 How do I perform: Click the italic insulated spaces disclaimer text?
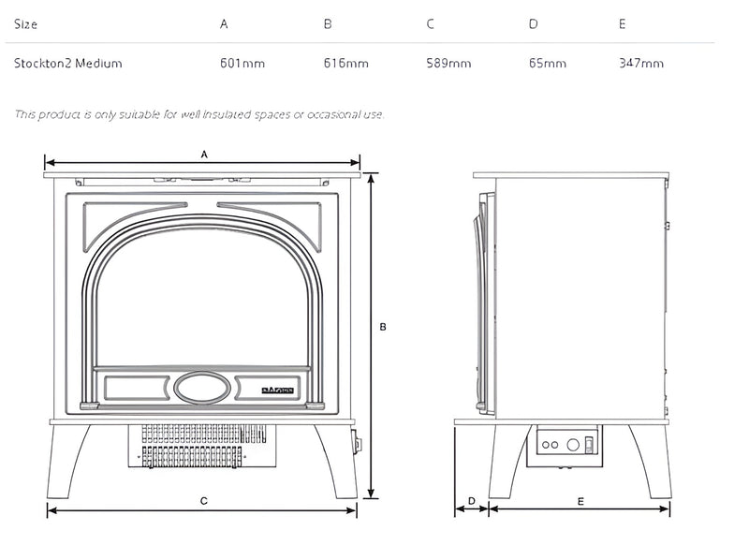coord(199,114)
